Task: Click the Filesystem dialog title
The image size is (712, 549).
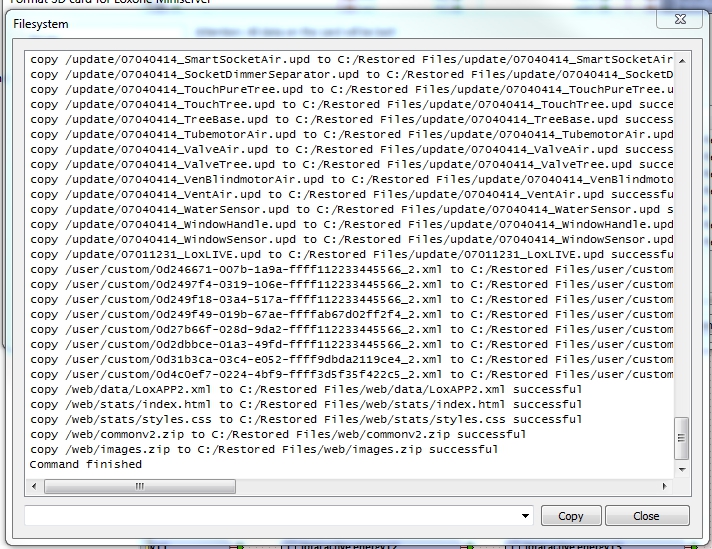Action: pos(41,24)
